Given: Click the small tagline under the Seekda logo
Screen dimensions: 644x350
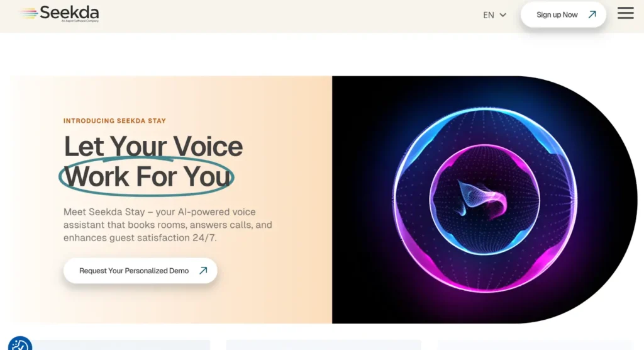Looking at the screenshot, I should pos(80,21).
